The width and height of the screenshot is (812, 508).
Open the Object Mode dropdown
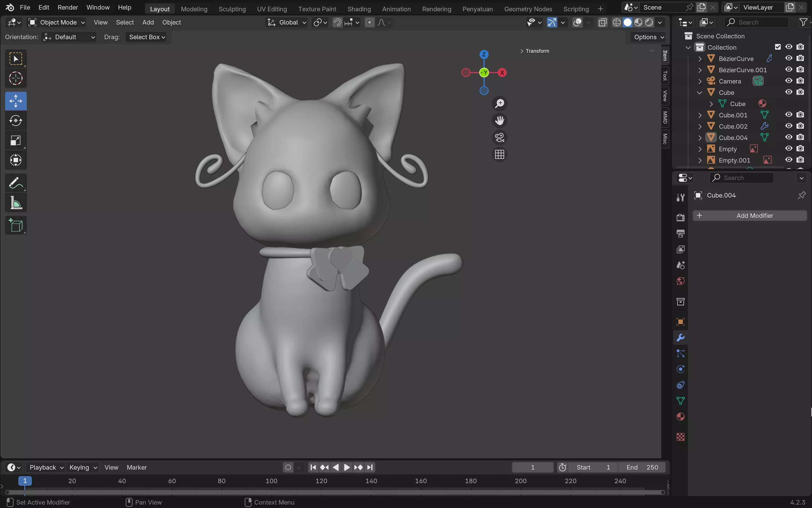pos(56,23)
